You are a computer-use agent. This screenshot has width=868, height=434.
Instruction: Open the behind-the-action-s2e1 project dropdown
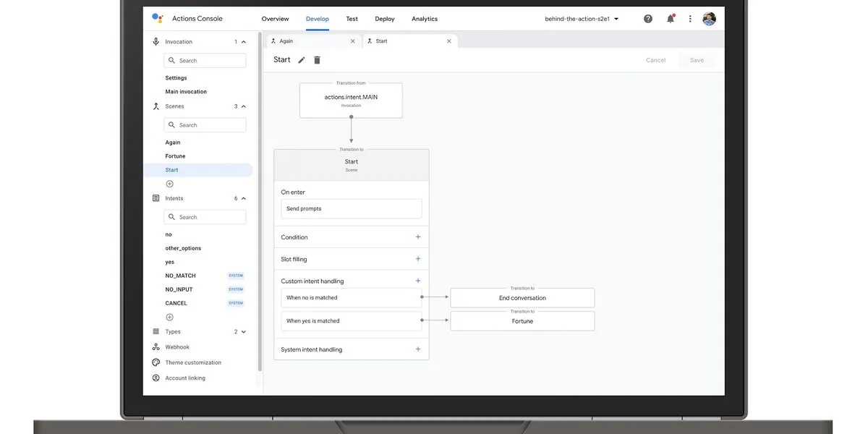point(582,19)
